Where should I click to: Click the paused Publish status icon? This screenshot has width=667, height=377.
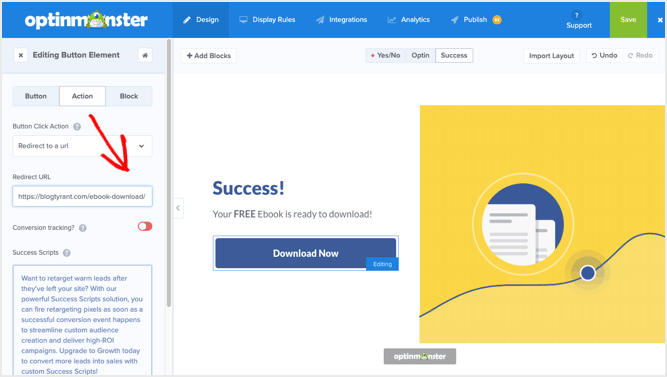pos(497,20)
